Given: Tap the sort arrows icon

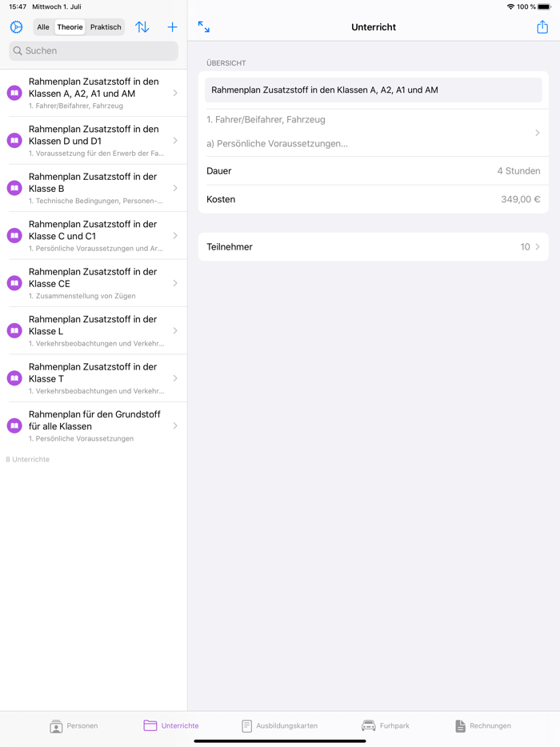Looking at the screenshot, I should tap(142, 27).
